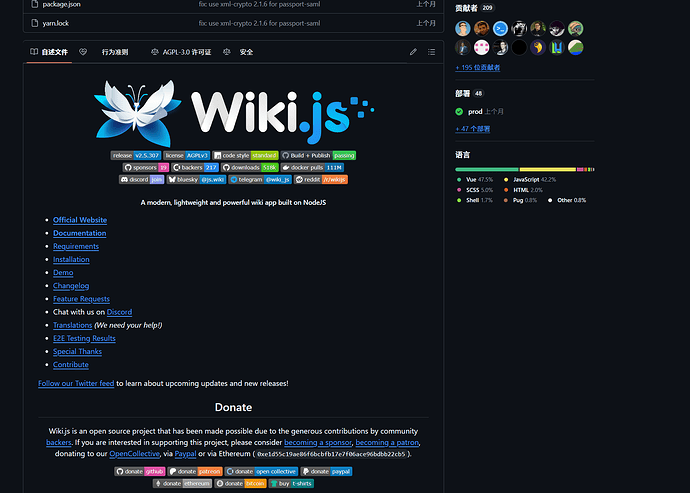Screen dimensions: 690x493
Task: Click the discord join badge
Action: (142, 179)
